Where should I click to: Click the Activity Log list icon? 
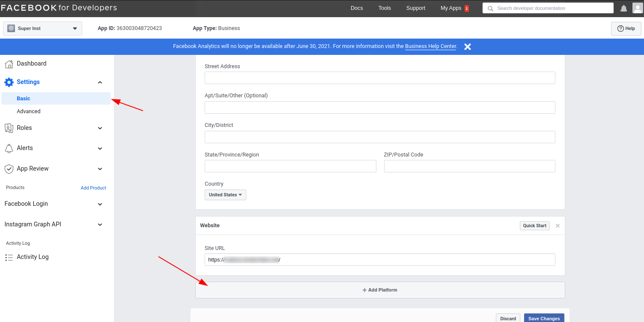click(9, 257)
